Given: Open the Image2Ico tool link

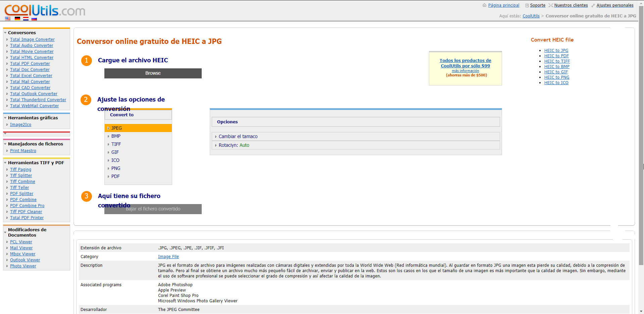Looking at the screenshot, I should click(x=20, y=125).
